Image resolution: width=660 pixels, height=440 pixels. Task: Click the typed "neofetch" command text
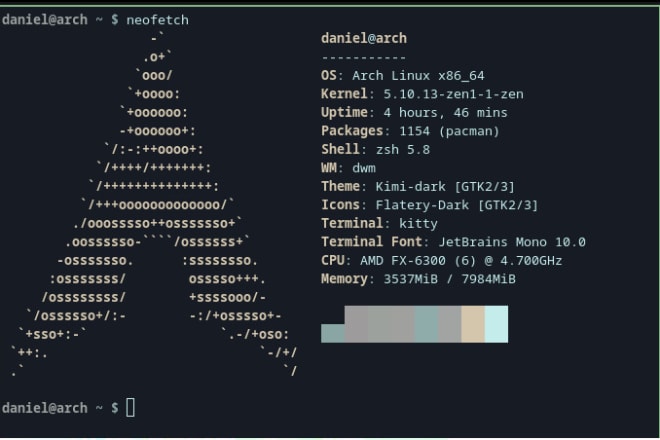pyautogui.click(x=157, y=20)
